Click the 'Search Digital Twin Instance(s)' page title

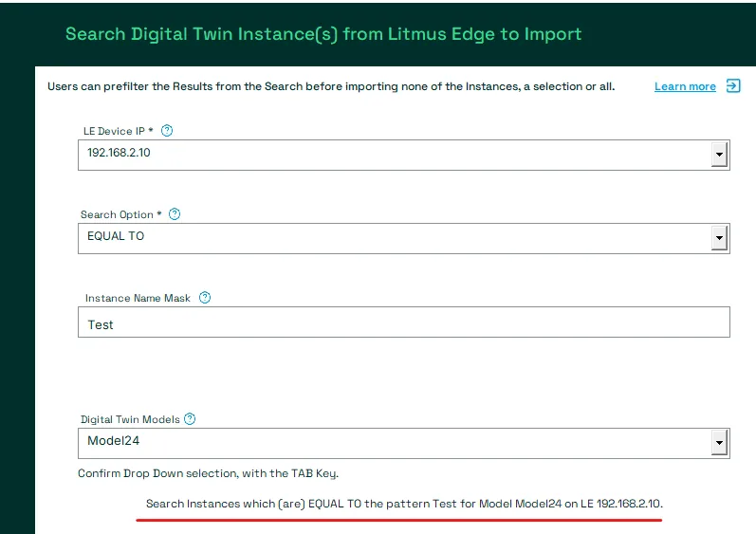(x=323, y=34)
